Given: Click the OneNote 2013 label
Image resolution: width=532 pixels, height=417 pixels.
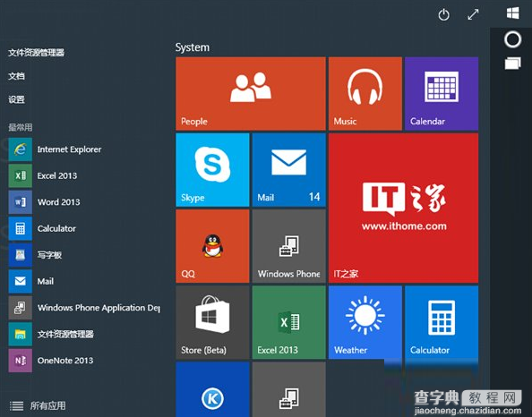Looking at the screenshot, I should tap(65, 361).
